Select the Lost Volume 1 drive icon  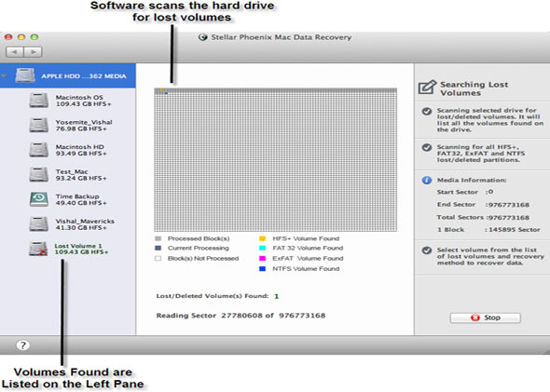click(x=38, y=249)
